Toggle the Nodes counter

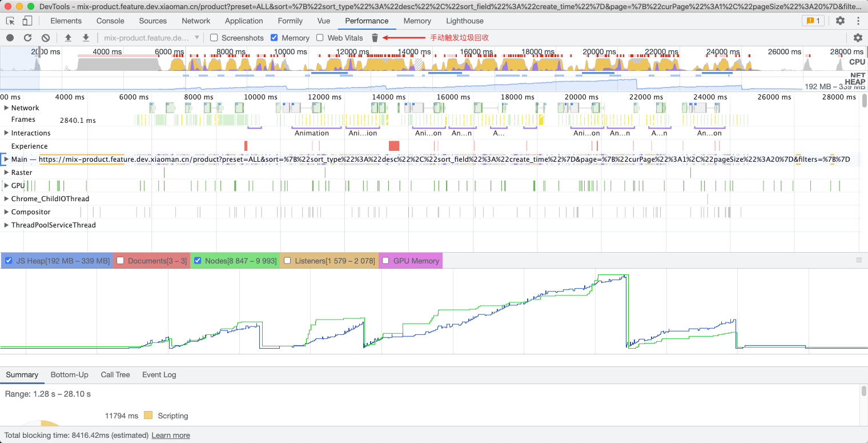[x=198, y=261]
